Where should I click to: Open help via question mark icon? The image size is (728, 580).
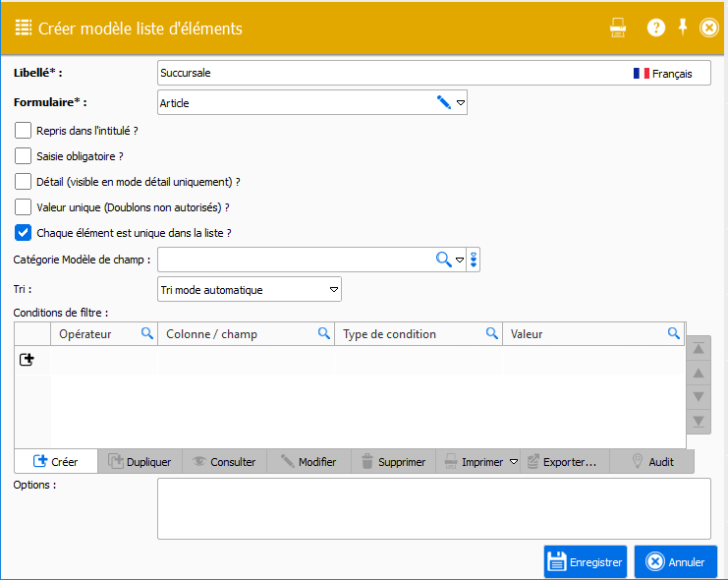(656, 28)
